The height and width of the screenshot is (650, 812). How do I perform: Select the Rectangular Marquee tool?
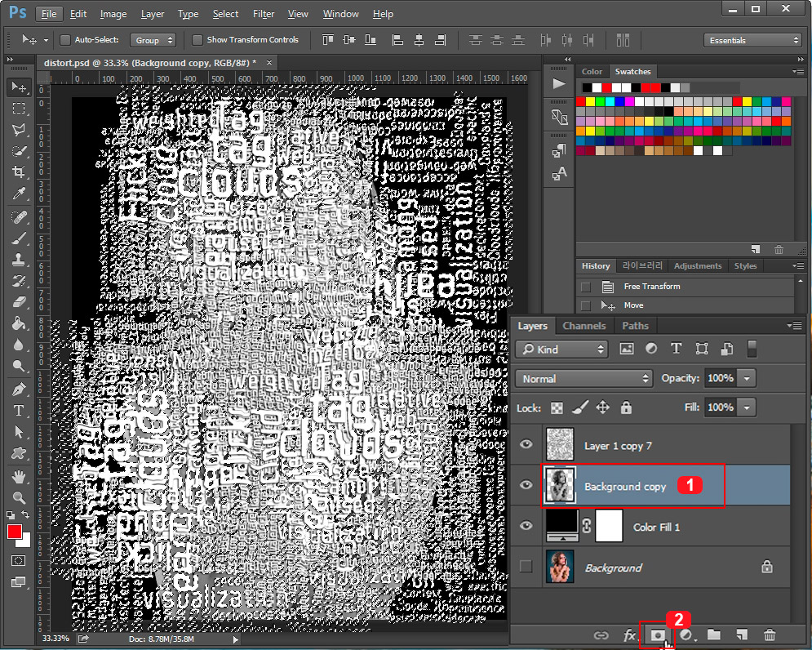click(x=19, y=109)
